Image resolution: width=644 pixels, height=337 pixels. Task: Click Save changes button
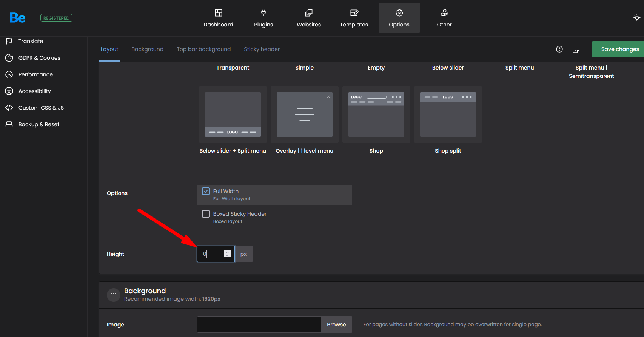(x=618, y=49)
